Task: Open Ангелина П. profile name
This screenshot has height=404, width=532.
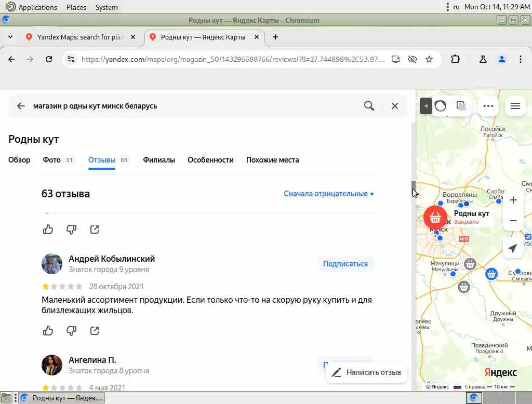Action: [x=92, y=360]
